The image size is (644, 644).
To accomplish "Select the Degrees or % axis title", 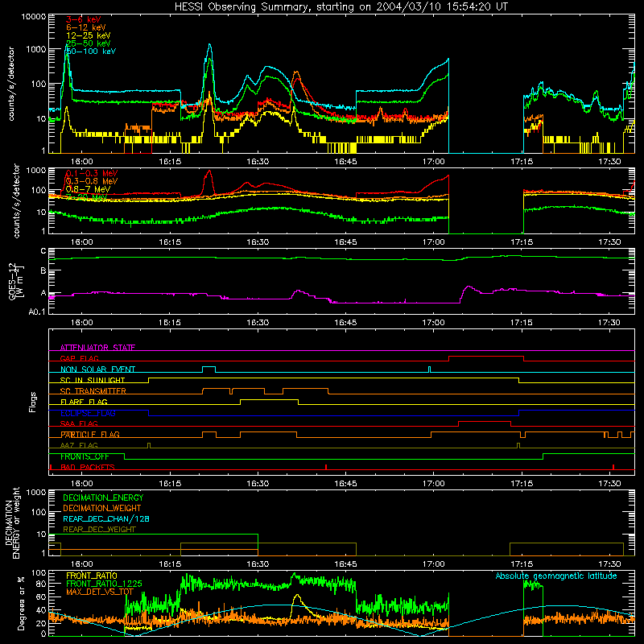I will pyautogui.click(x=21, y=604).
